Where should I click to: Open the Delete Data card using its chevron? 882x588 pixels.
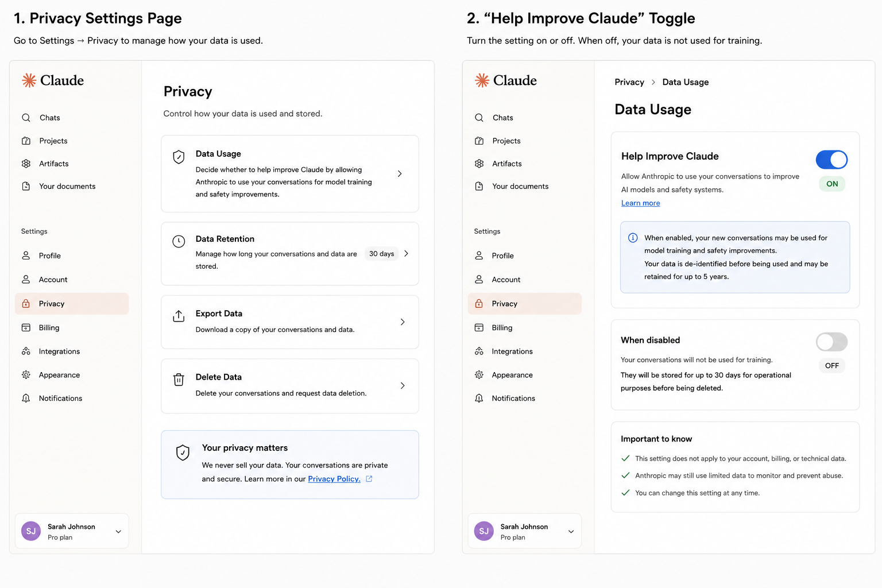[x=403, y=385]
